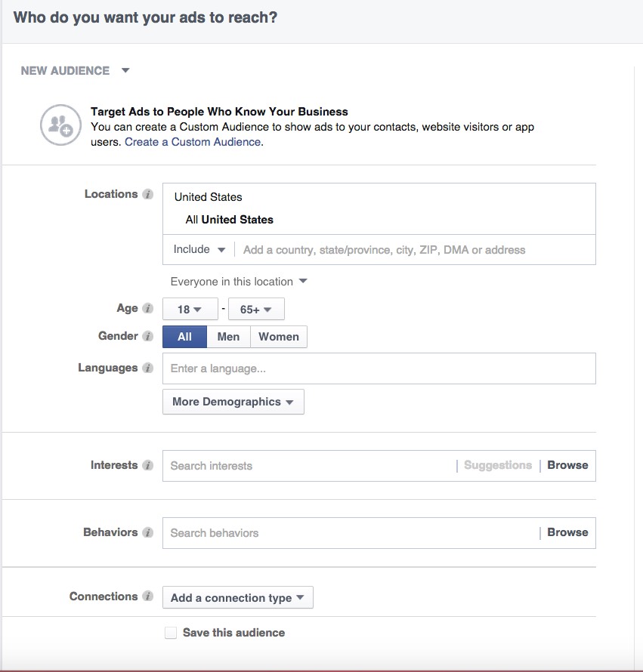Open the Include location dropdown
The image size is (643, 672).
pyautogui.click(x=199, y=250)
